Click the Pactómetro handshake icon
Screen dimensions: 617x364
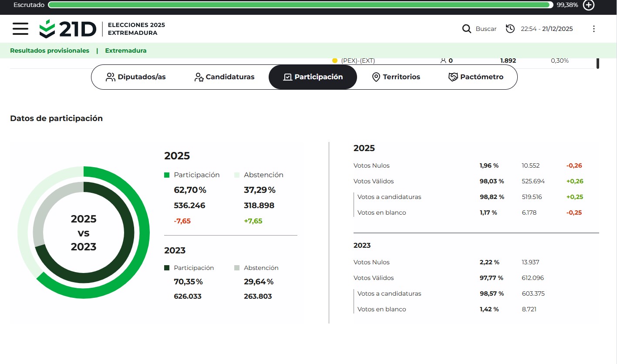click(453, 77)
